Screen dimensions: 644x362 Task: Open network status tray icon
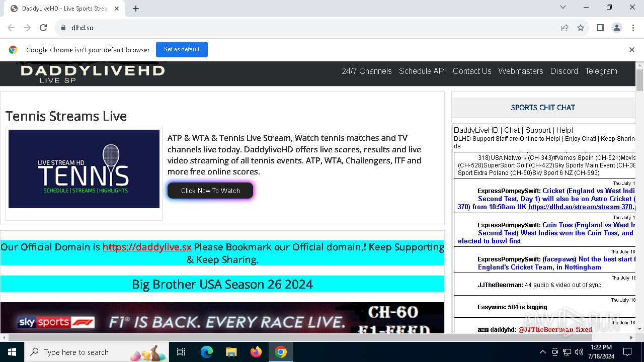[x=567, y=352]
